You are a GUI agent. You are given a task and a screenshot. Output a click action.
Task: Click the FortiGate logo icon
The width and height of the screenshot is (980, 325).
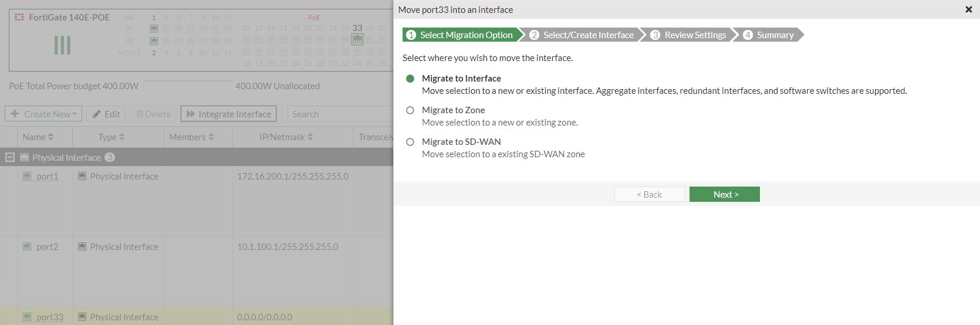[19, 17]
